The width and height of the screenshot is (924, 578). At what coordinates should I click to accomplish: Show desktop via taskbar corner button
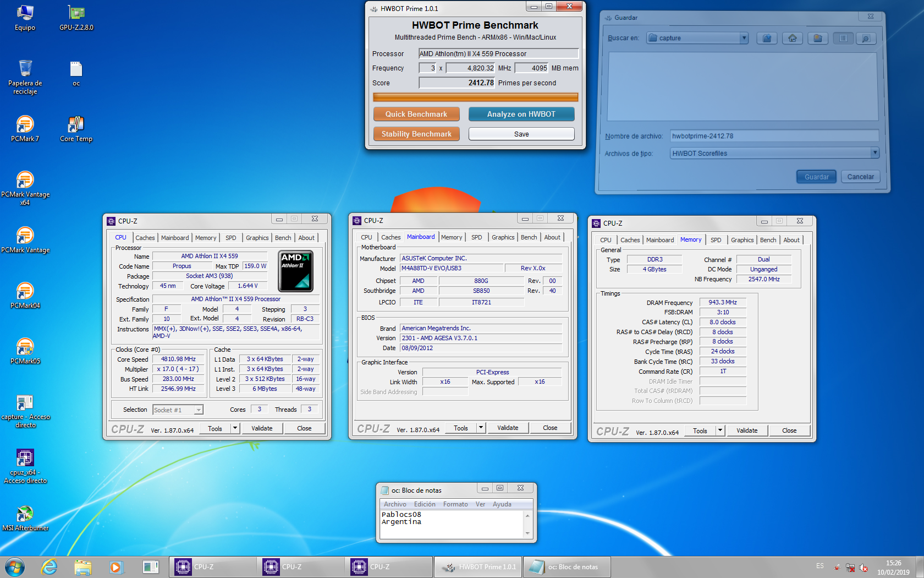tap(920, 567)
